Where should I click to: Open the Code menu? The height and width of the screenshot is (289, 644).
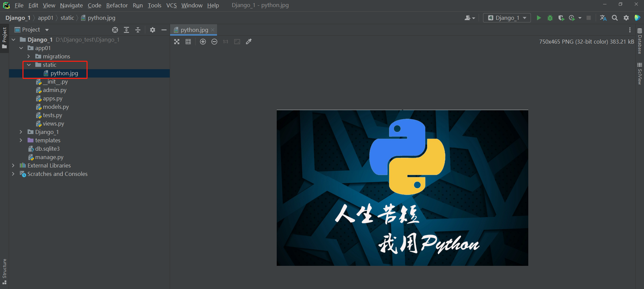[x=95, y=5]
